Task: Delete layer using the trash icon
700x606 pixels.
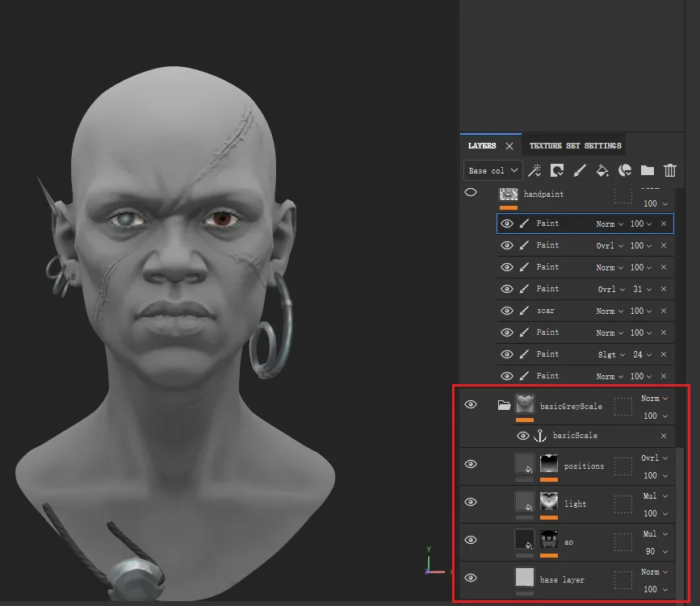Action: tap(669, 170)
